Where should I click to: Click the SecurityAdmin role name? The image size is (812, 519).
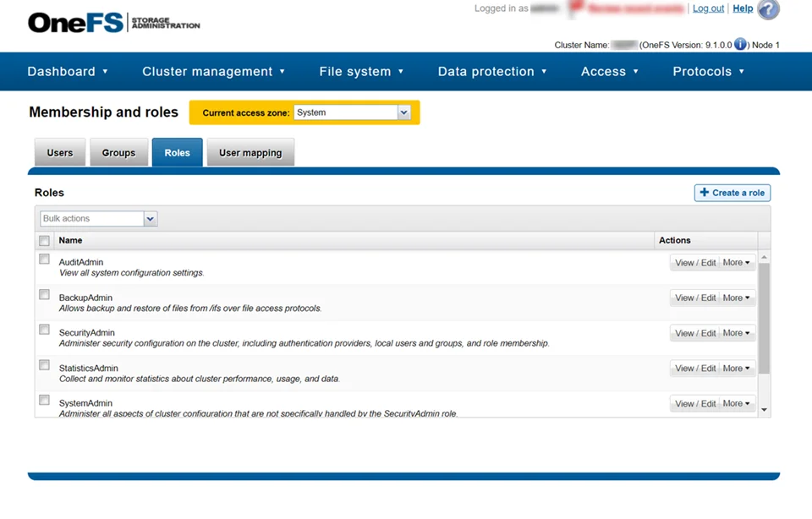(x=86, y=333)
